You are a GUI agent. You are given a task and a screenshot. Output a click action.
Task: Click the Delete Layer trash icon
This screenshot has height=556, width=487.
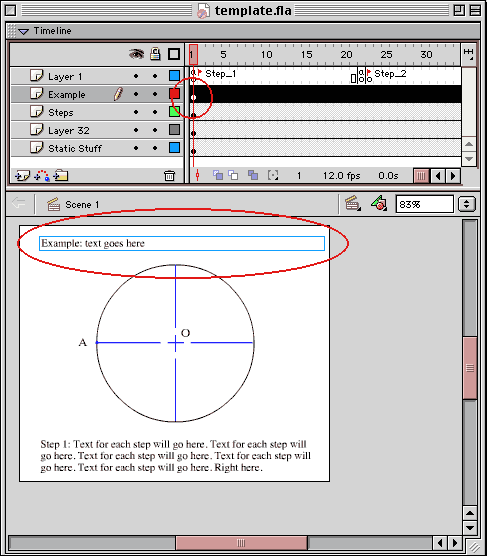tap(170, 176)
